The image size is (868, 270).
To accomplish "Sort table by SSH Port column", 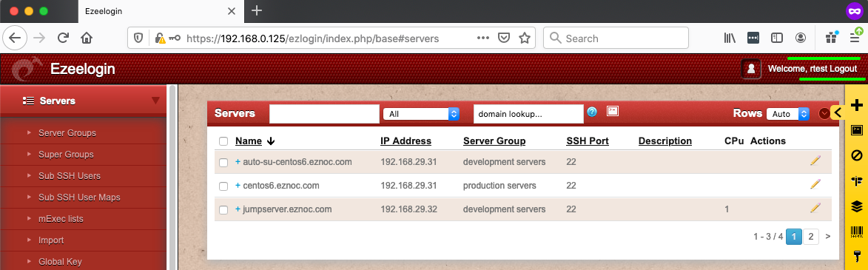I will tap(588, 141).
